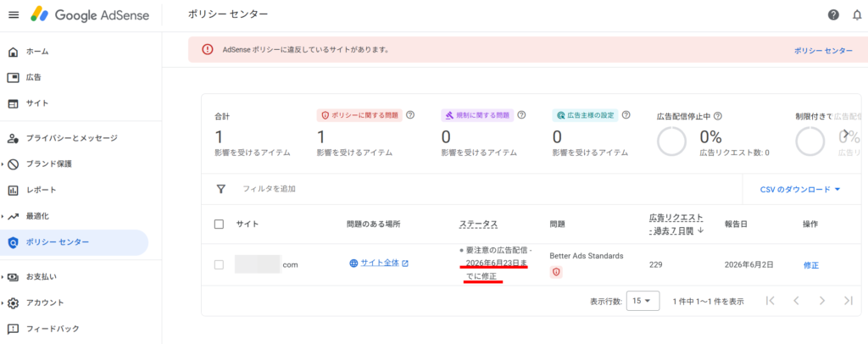Click the サイト window icon

click(14, 103)
